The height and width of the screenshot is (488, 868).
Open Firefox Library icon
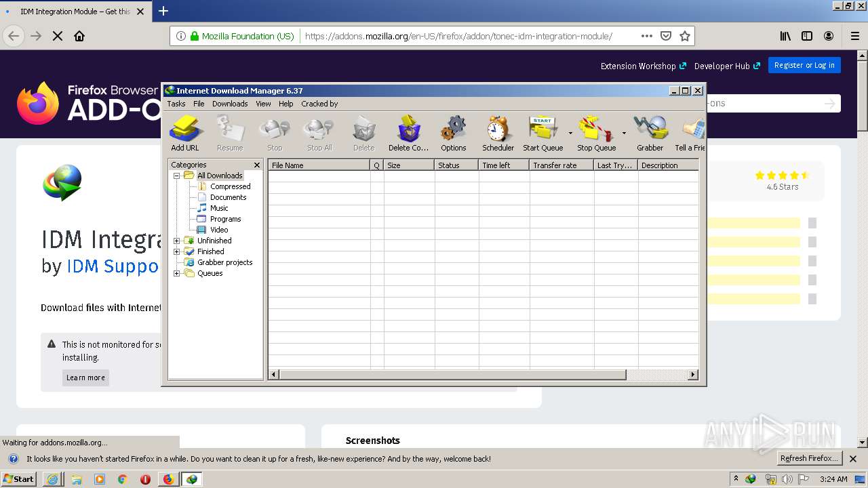(x=785, y=36)
